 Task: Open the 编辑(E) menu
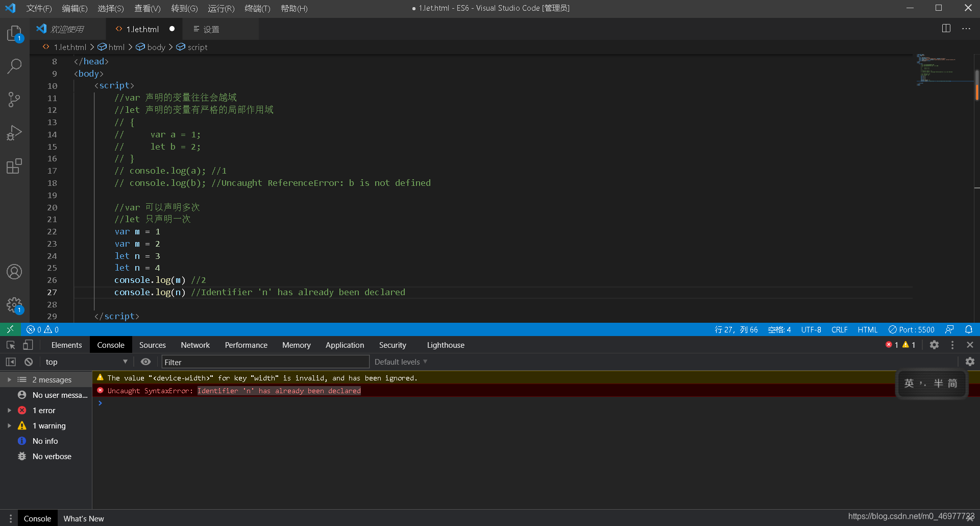75,8
